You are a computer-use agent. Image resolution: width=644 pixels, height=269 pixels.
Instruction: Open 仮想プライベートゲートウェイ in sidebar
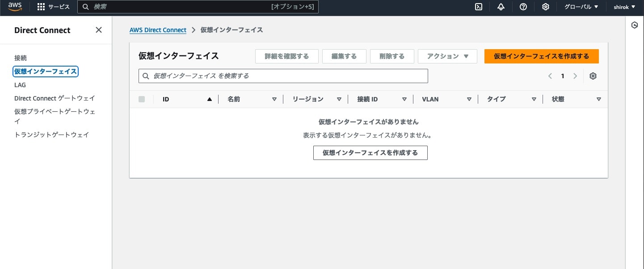pyautogui.click(x=55, y=116)
